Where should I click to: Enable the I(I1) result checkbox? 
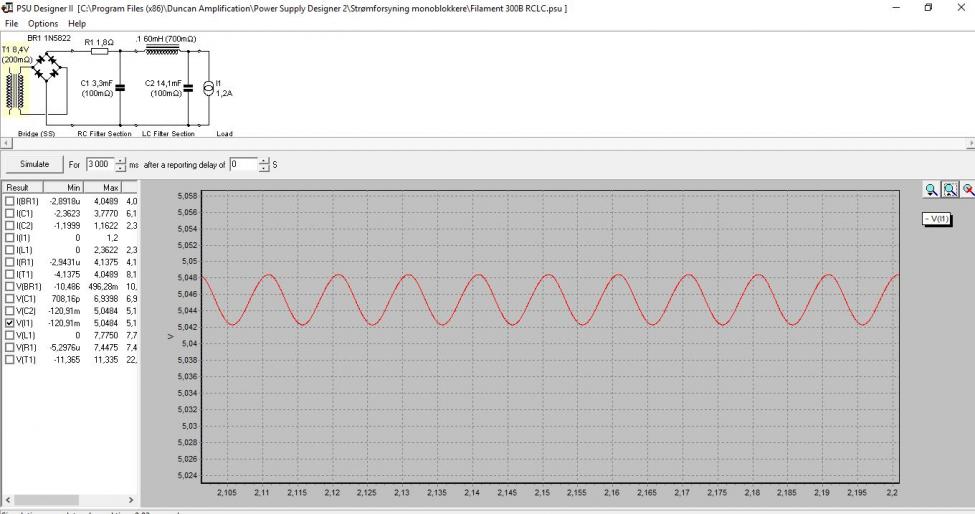[x=9, y=237]
